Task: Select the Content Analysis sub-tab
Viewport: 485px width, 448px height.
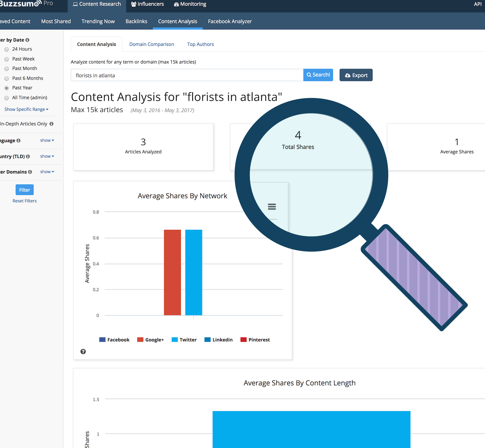Action: pos(96,44)
